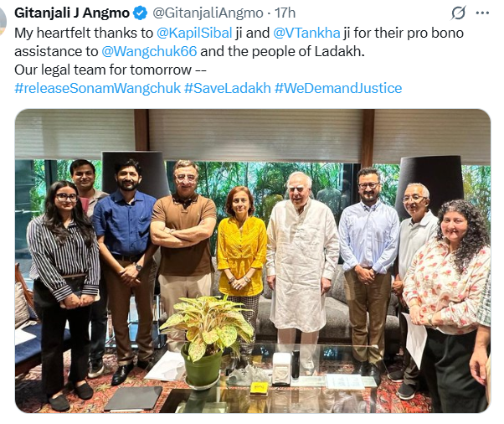This screenshot has width=504, height=424.
Task: Open the tweet via the 17h timestamp
Action: click(x=285, y=13)
